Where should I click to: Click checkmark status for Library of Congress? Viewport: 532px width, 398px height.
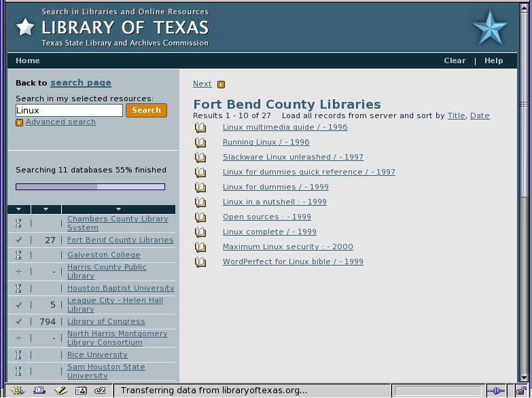[x=19, y=322]
